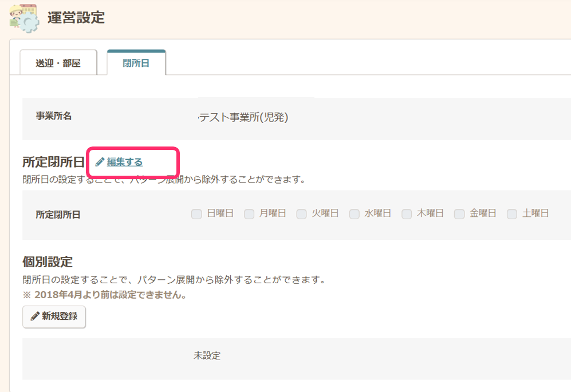Check the 日曜日 checkbox
571x392 pixels.
click(196, 214)
